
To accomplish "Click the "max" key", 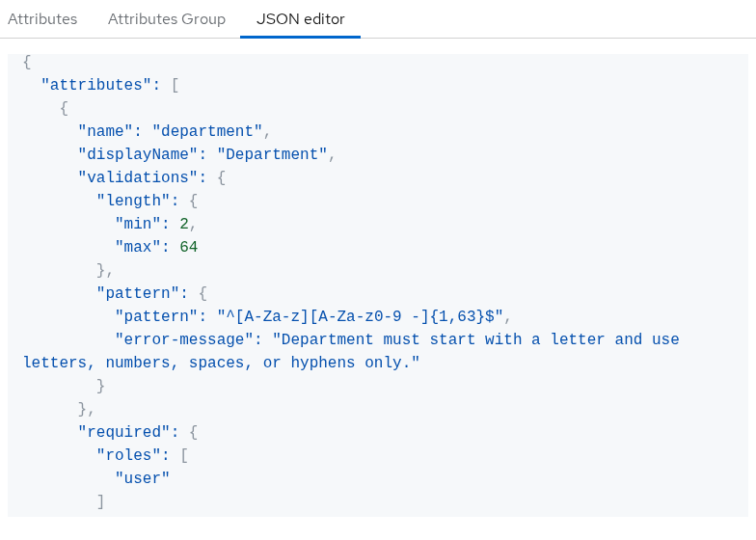I will (138, 247).
